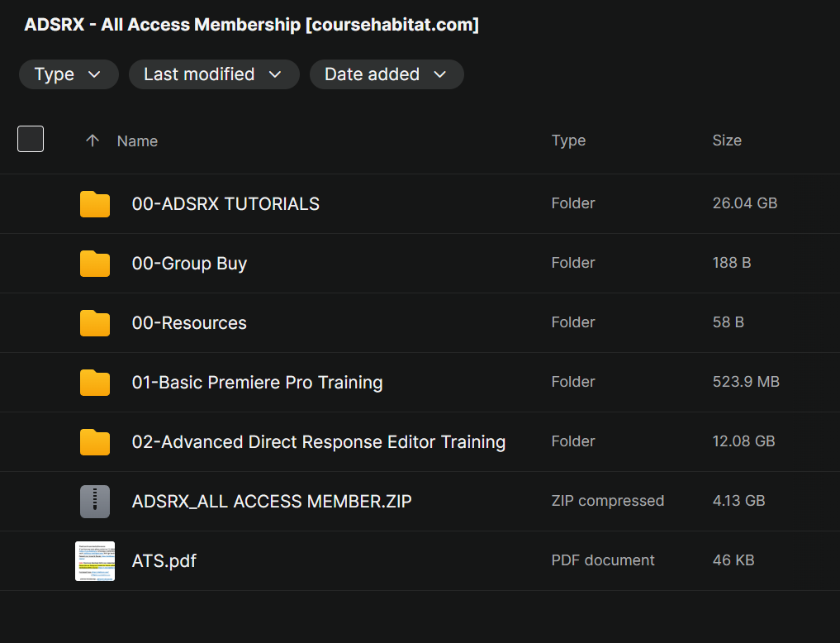Click the 01-Basic Premiere Pro Training folder icon
The image size is (840, 643).
(x=95, y=383)
